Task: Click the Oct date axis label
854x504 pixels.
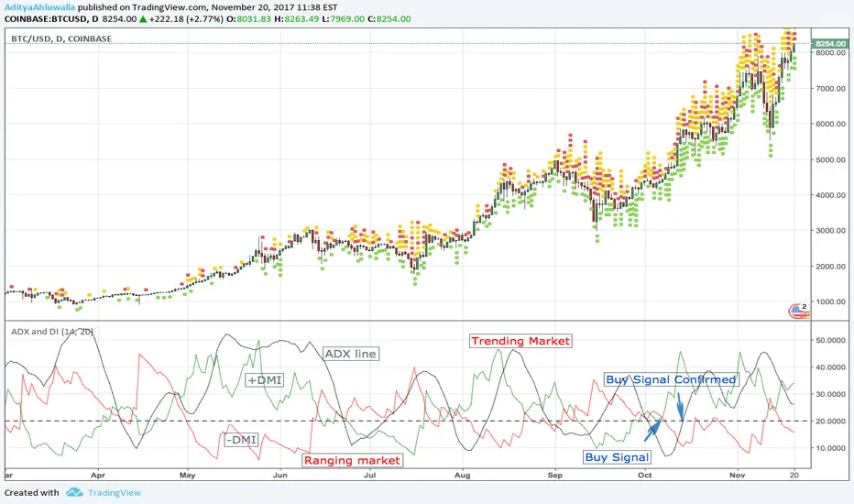Action: 645,475
